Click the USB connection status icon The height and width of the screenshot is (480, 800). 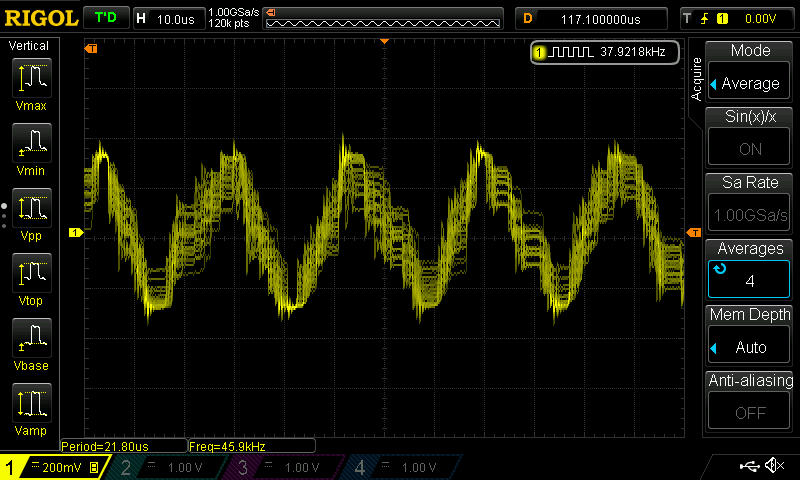[748, 466]
